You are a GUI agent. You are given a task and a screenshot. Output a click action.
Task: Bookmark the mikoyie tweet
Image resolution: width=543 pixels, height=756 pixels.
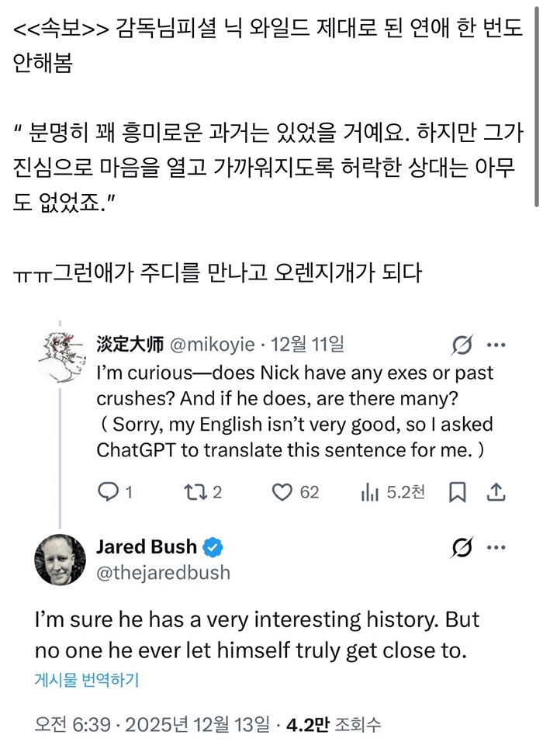(x=458, y=491)
